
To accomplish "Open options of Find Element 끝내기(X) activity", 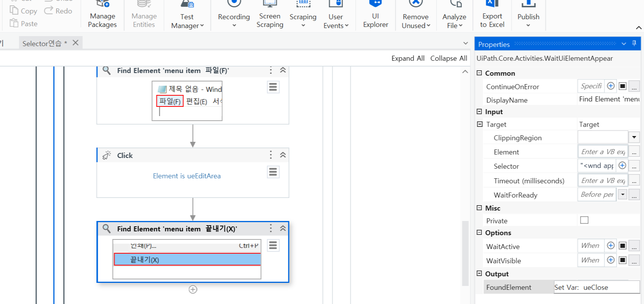I will point(271,228).
